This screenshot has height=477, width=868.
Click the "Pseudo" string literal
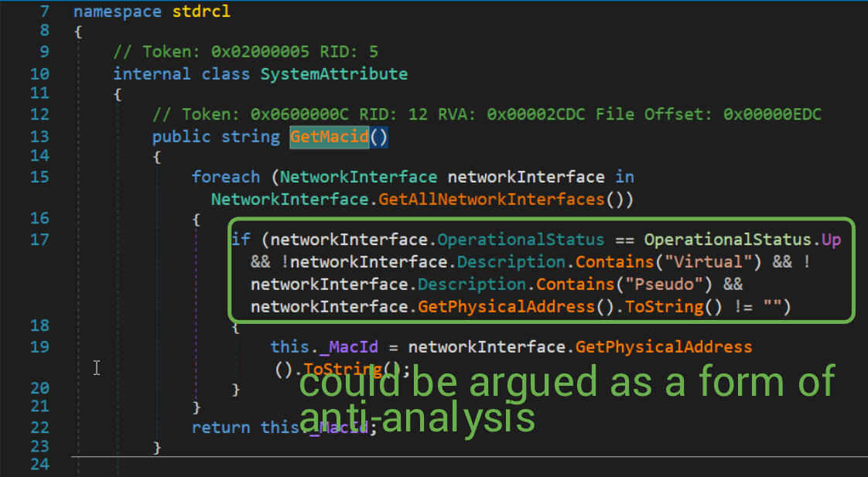pos(673,284)
